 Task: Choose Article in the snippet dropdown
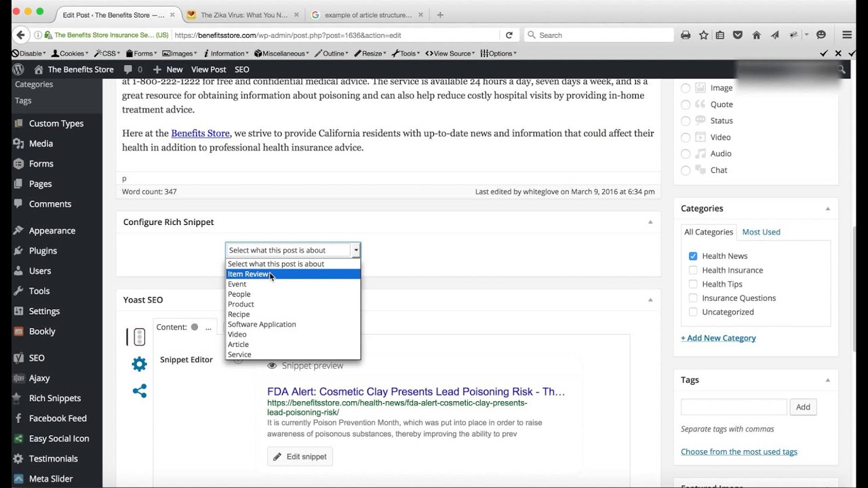(293, 344)
